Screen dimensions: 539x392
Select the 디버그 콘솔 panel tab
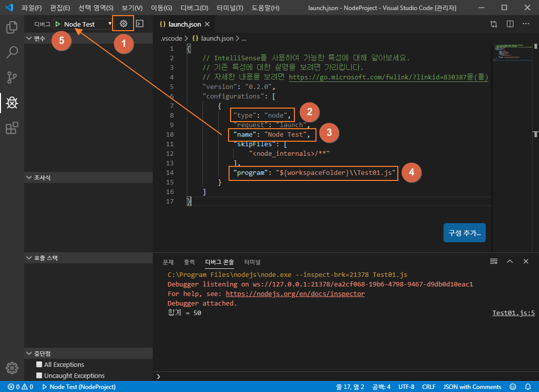pyautogui.click(x=220, y=262)
